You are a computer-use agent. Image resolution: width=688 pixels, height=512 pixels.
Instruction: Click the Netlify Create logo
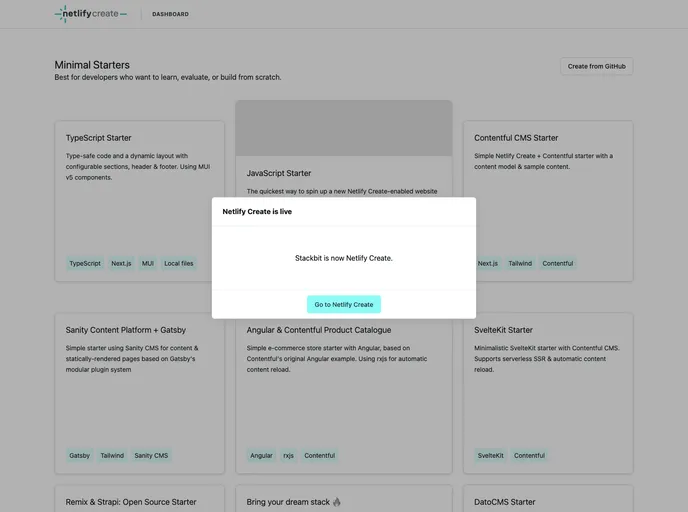[x=91, y=14]
